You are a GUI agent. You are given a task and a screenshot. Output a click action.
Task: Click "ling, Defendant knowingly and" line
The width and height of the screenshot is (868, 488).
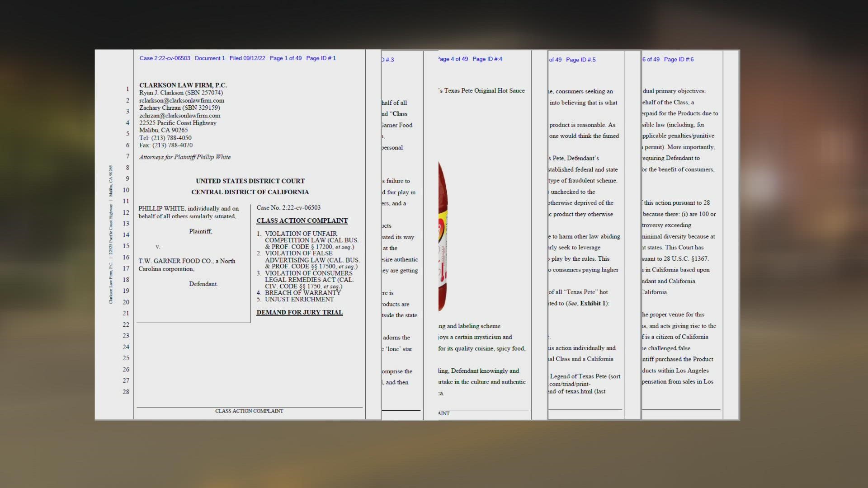[479, 371]
